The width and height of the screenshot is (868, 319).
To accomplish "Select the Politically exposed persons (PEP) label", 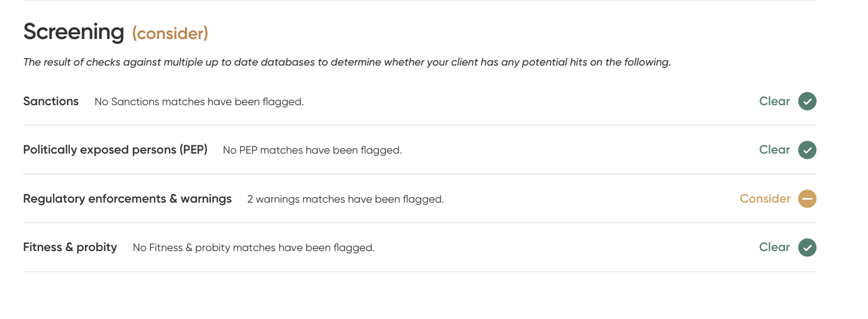I will pyautogui.click(x=115, y=150).
